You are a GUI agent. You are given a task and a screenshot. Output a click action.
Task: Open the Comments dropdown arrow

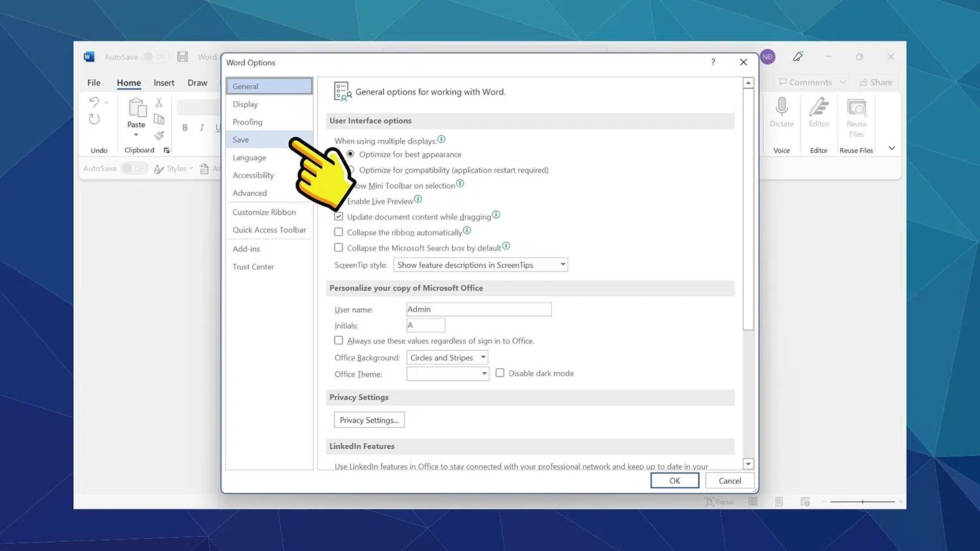point(843,82)
